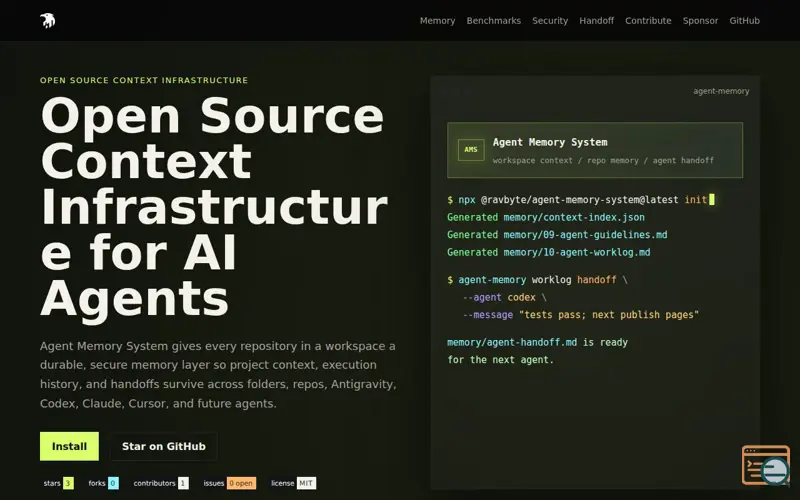Screen dimensions: 800x500
Task: Navigate to Handoff
Action: (596, 21)
